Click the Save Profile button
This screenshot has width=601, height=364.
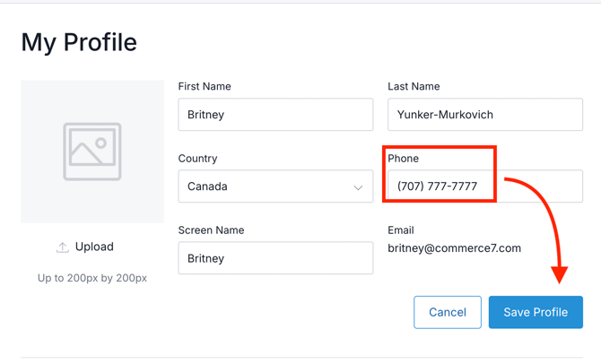[536, 312]
